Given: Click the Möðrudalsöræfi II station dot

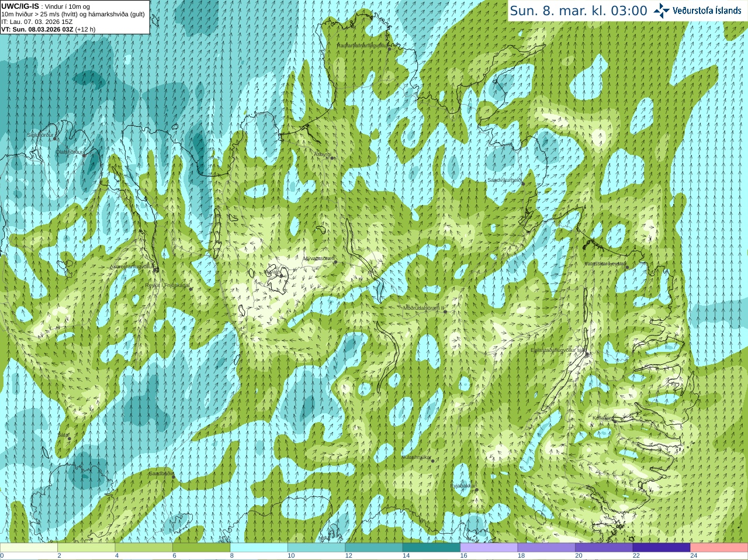Looking at the screenshot, I should [x=445, y=312].
